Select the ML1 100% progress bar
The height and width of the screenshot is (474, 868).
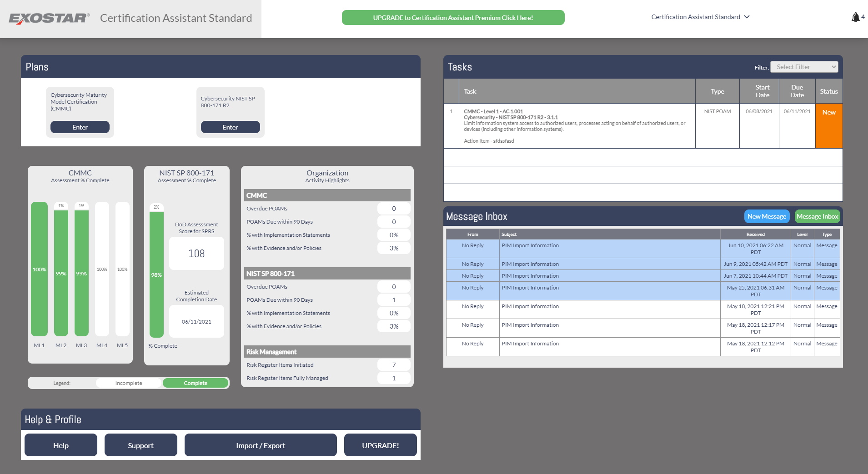tap(39, 269)
